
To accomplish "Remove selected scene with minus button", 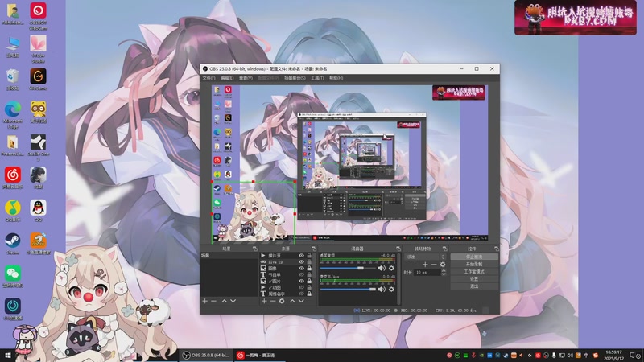I will point(213,301).
